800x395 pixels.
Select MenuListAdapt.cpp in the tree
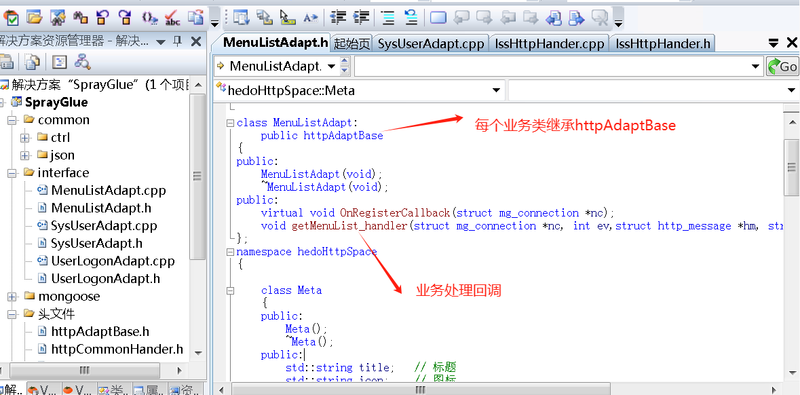pos(108,191)
